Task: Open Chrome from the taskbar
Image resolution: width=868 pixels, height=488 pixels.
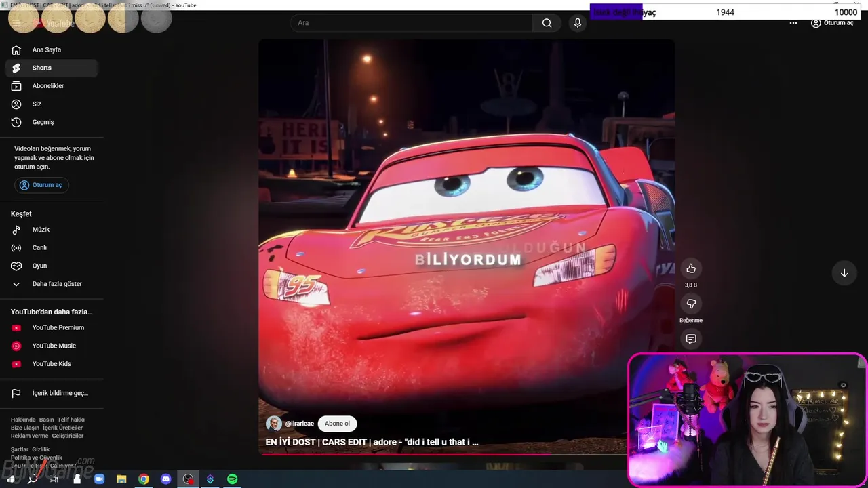Action: [x=144, y=479]
